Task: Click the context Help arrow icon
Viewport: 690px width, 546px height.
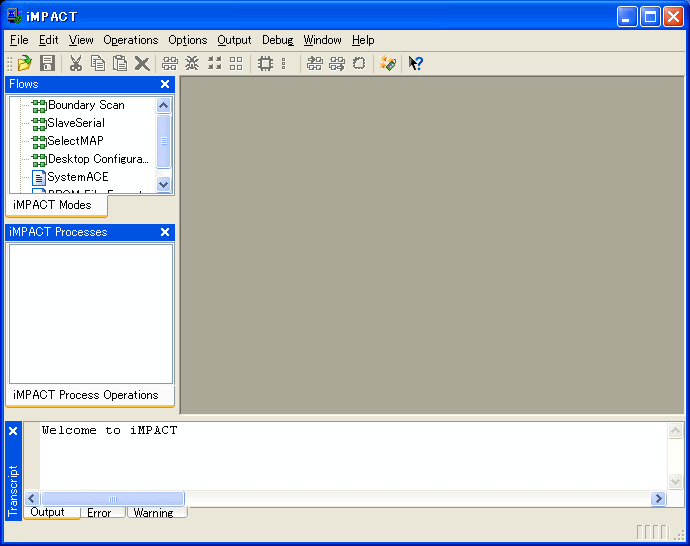Action: pyautogui.click(x=415, y=64)
